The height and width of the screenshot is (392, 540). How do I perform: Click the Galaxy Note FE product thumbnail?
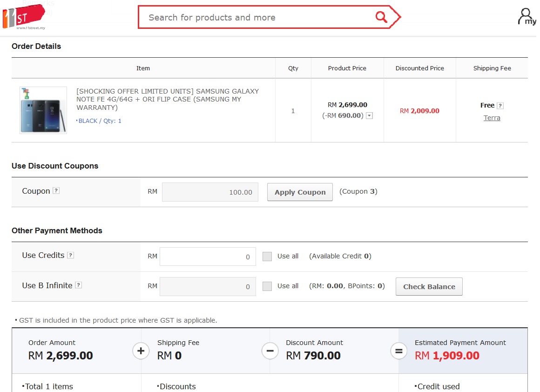pyautogui.click(x=43, y=110)
